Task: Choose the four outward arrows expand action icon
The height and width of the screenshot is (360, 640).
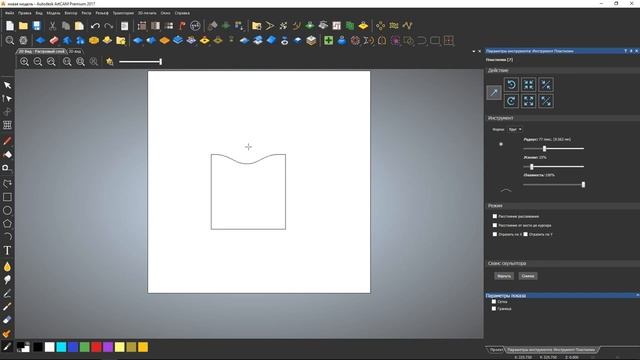Action: click(x=529, y=101)
